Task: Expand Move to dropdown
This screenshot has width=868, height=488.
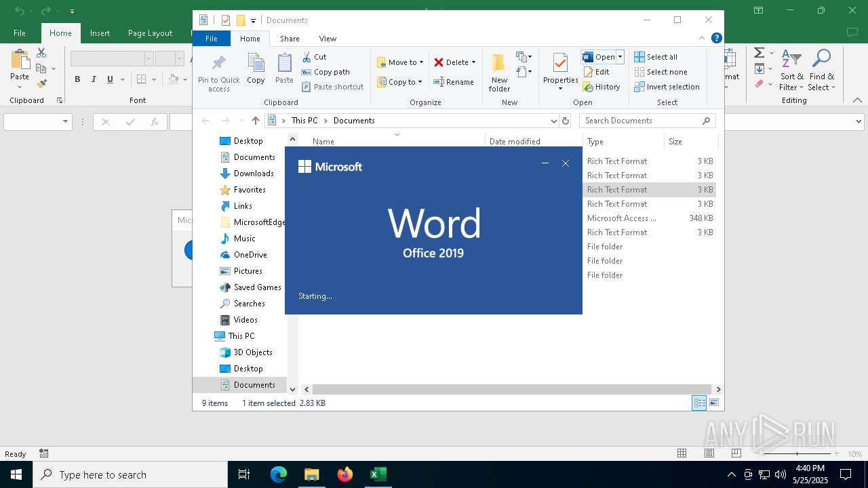Action: click(421, 62)
